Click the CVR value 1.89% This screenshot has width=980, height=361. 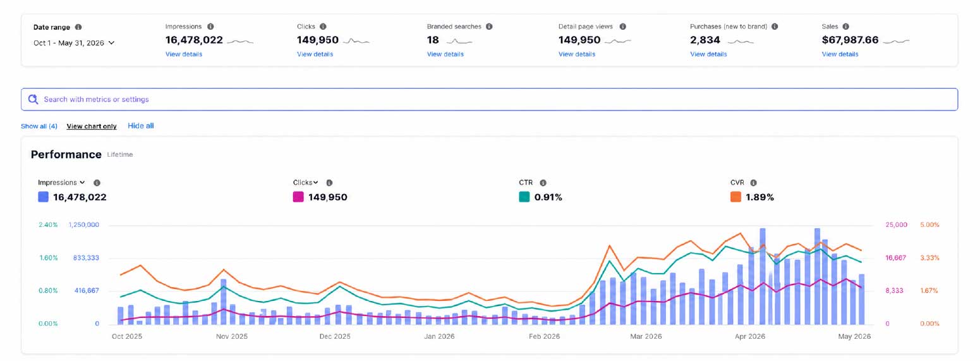click(760, 197)
